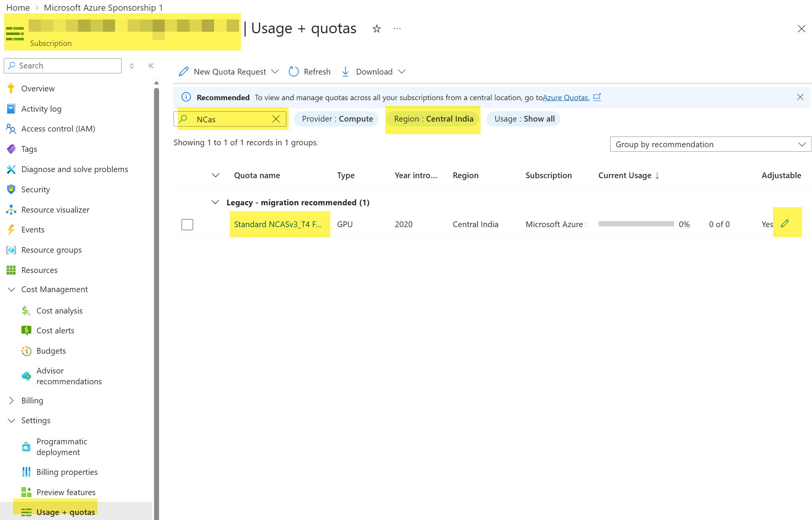Open the Azure Quotas link

566,97
